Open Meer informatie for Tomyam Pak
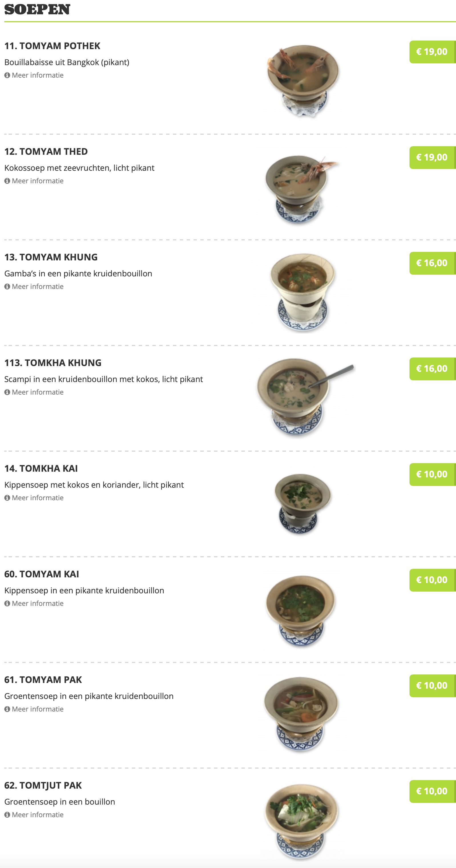456x868 pixels. click(x=34, y=709)
